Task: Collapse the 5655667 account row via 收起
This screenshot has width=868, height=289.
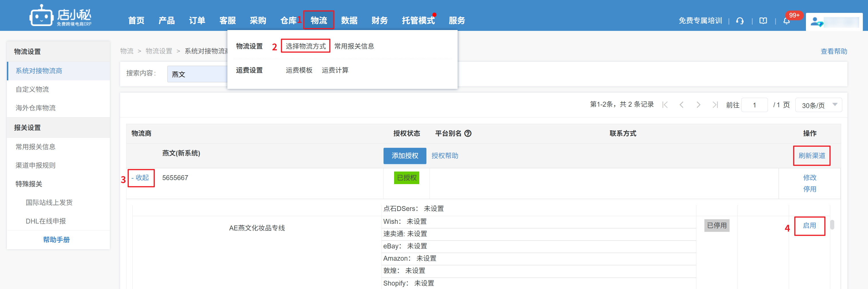Action: click(x=140, y=178)
